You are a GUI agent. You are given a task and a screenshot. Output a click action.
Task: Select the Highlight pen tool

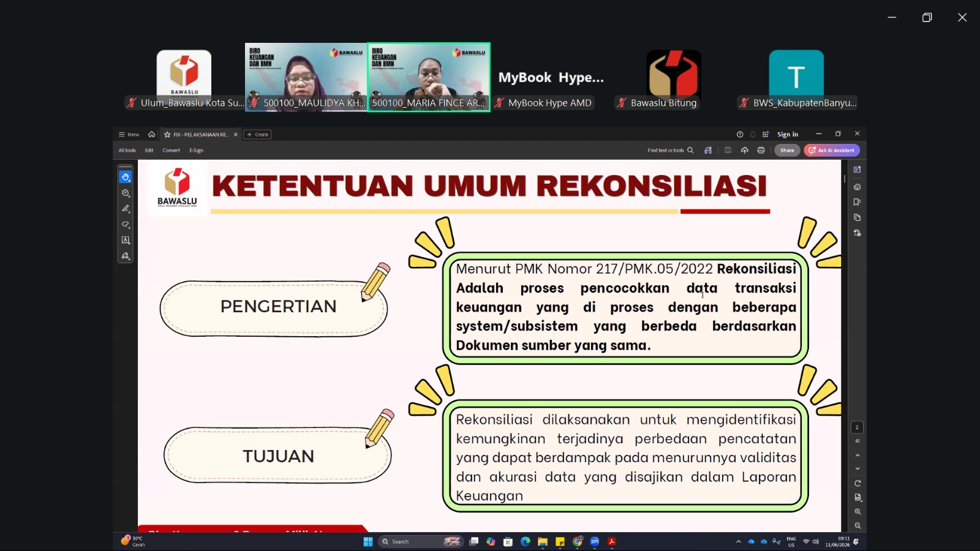point(126,209)
